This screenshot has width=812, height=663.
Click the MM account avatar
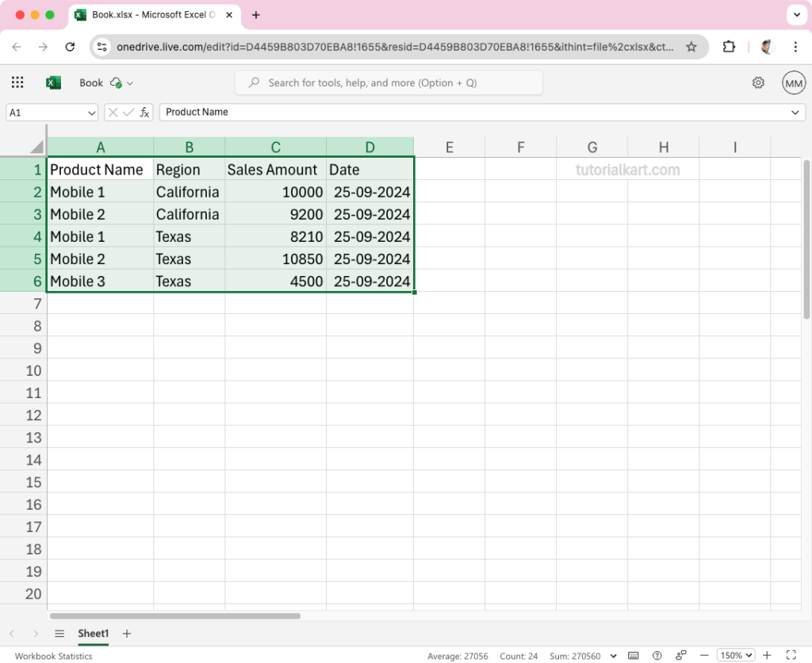794,82
